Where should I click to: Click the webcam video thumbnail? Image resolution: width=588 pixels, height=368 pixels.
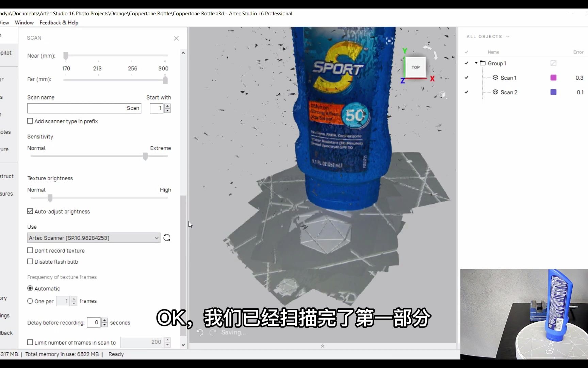[x=524, y=314]
